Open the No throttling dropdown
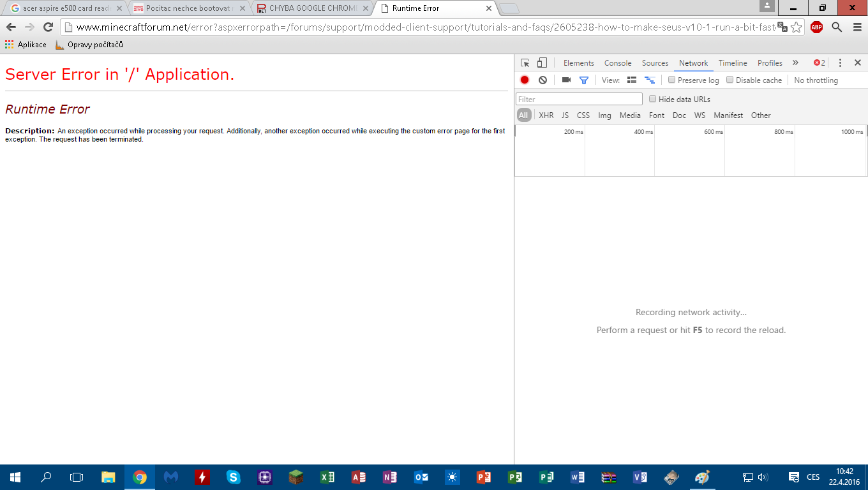 pos(816,80)
